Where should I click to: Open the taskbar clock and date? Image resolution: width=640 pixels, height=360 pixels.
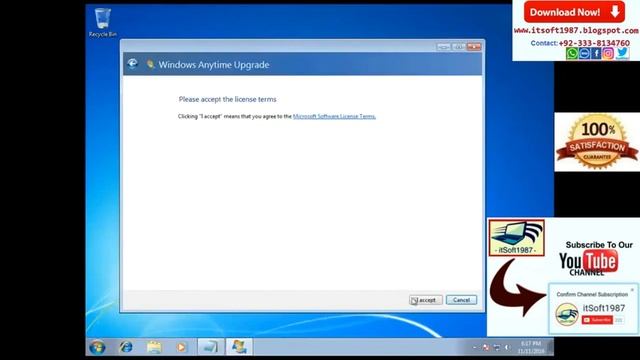[x=531, y=347]
